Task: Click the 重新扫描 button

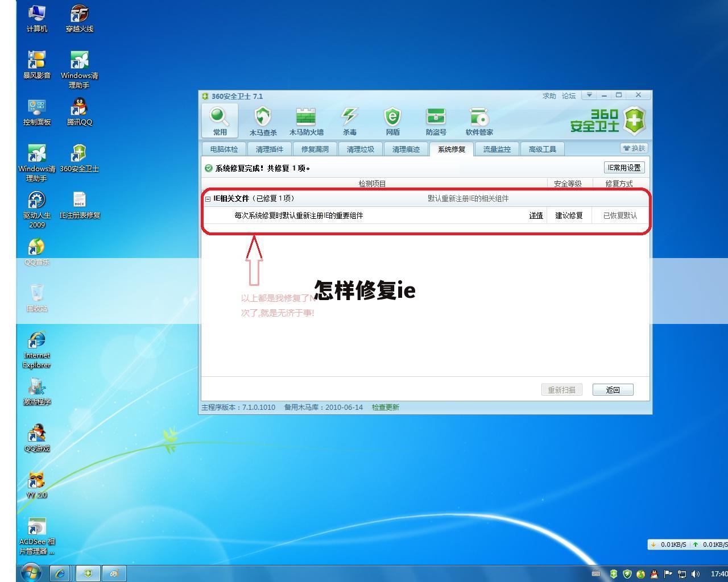Action: 561,390
